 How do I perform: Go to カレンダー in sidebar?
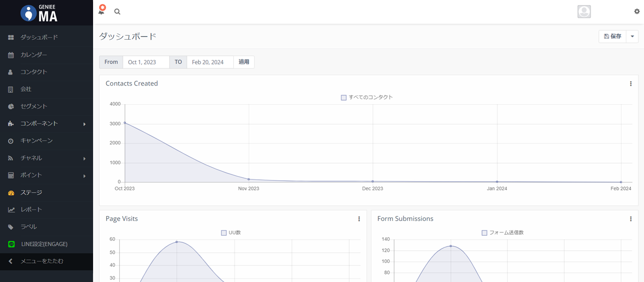(34, 54)
